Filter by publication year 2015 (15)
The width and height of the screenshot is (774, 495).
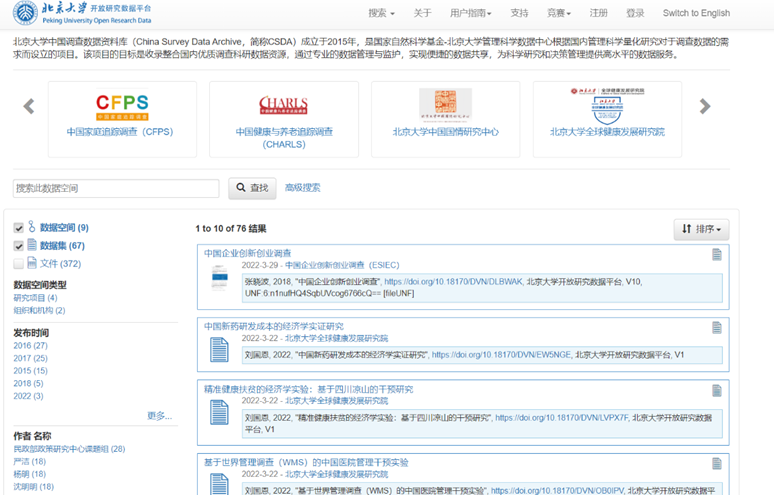tap(31, 371)
